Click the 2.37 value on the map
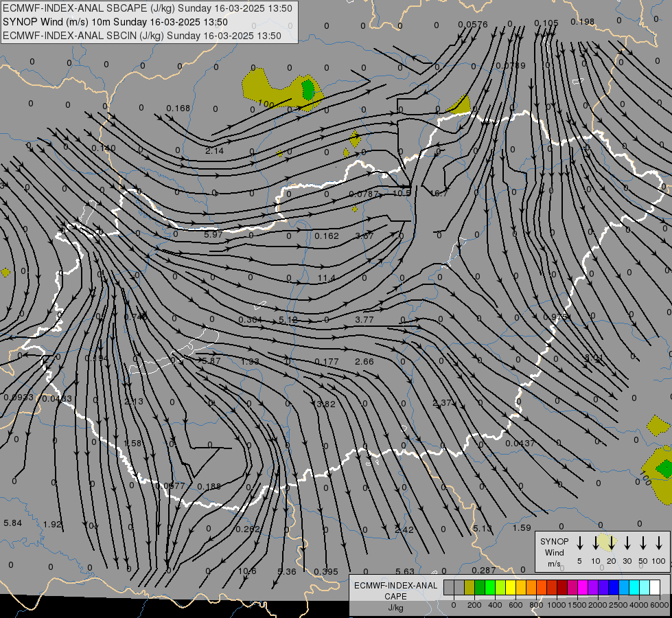The width and height of the screenshot is (672, 618). click(442, 402)
